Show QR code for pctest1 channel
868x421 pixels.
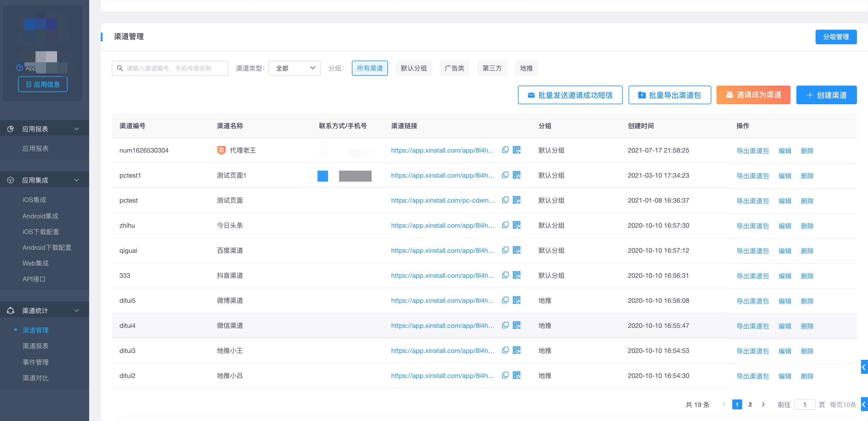click(516, 175)
